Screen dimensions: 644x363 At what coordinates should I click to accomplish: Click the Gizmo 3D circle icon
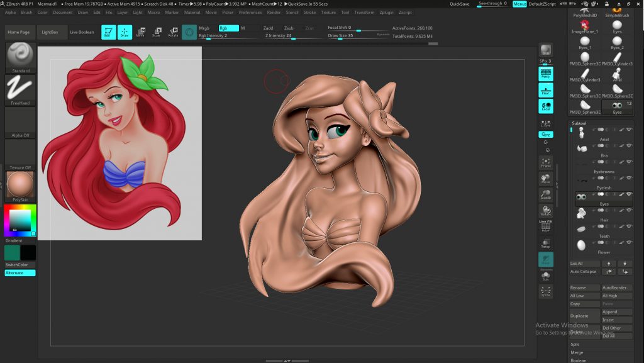[x=189, y=32]
